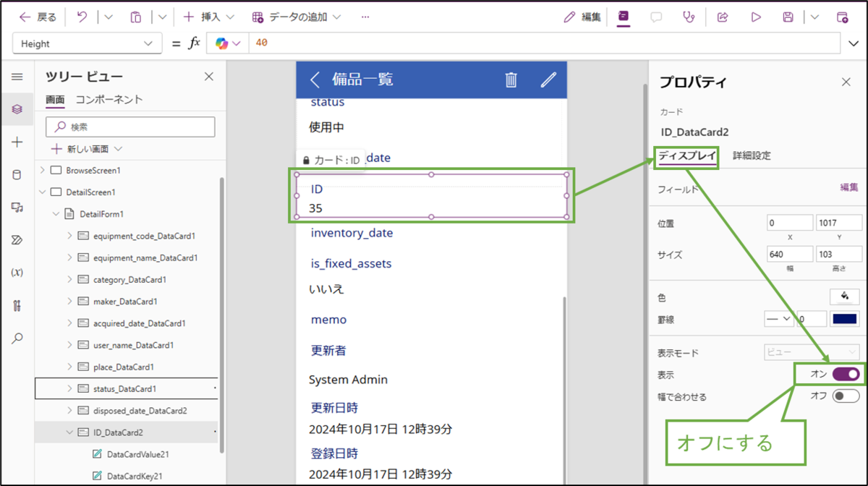Switch to the 詳細設定 tab

(752, 155)
